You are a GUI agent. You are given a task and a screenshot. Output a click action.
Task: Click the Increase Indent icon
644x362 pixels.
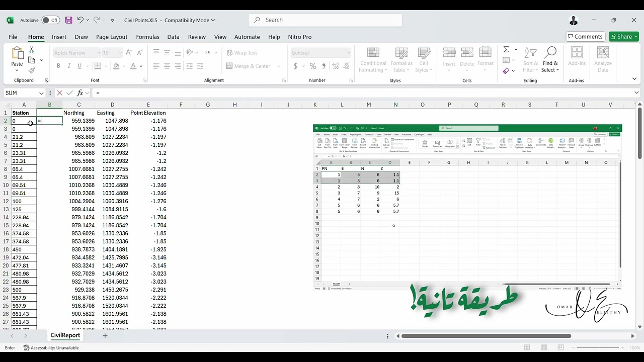click(x=200, y=66)
